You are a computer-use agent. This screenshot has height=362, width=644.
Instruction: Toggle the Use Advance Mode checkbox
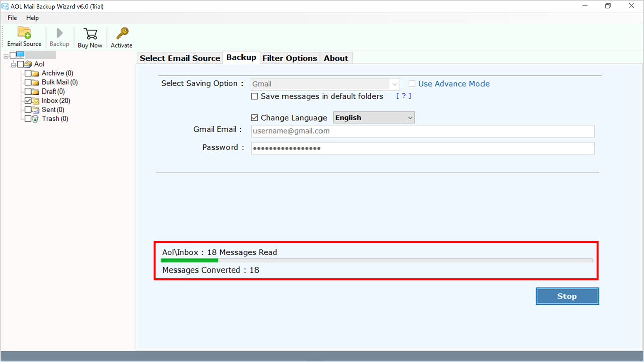[412, 84]
